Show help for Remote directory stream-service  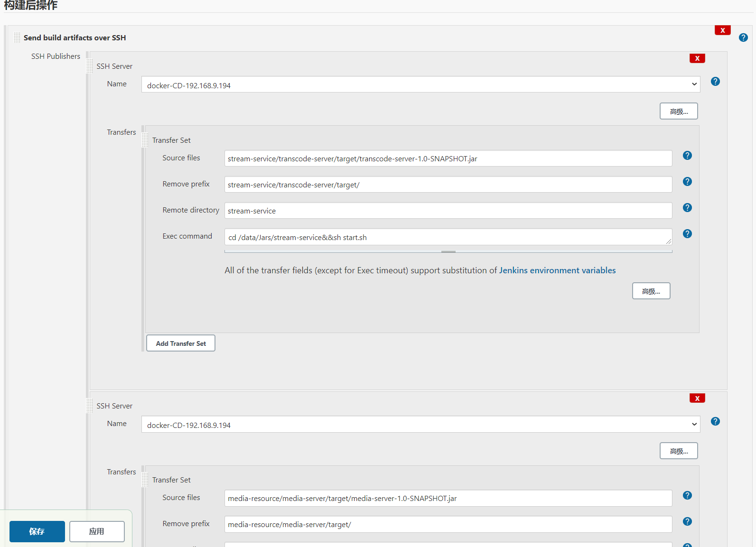[687, 208]
